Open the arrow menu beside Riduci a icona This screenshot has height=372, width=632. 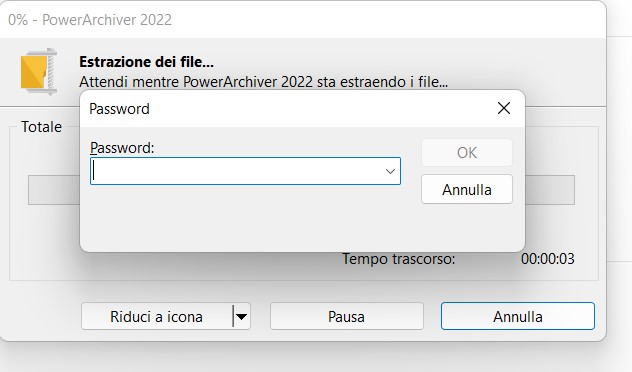(242, 316)
